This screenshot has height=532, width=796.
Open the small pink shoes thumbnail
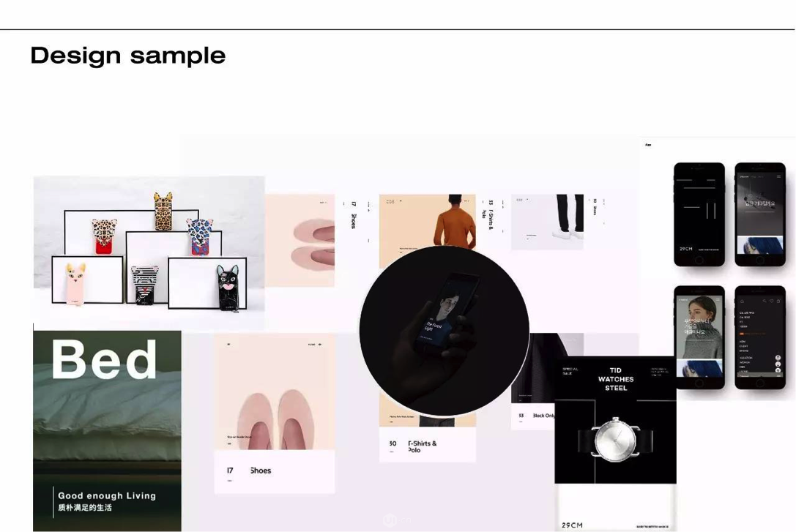click(x=300, y=241)
